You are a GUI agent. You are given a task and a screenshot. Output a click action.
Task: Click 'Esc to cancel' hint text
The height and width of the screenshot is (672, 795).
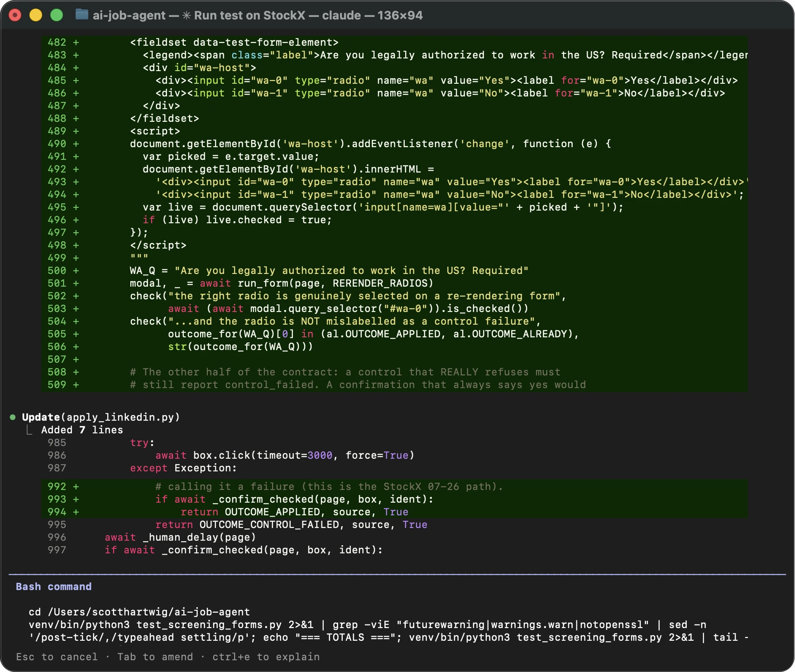pyautogui.click(x=57, y=657)
